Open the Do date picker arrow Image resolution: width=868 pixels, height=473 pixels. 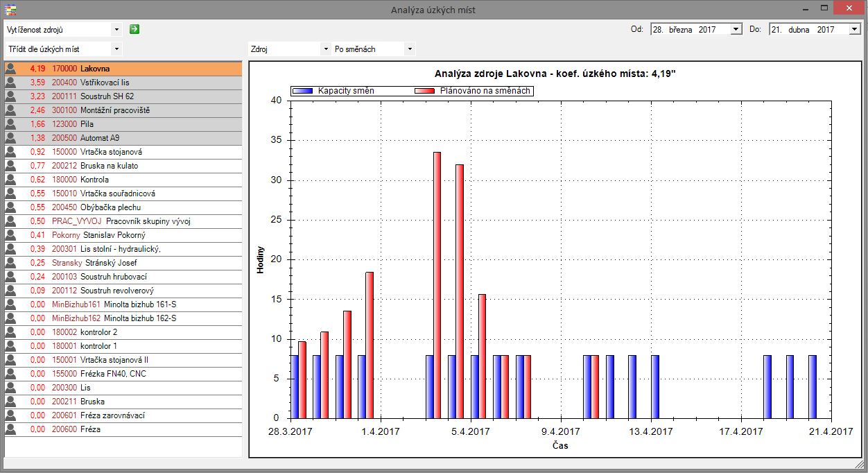[x=855, y=29]
